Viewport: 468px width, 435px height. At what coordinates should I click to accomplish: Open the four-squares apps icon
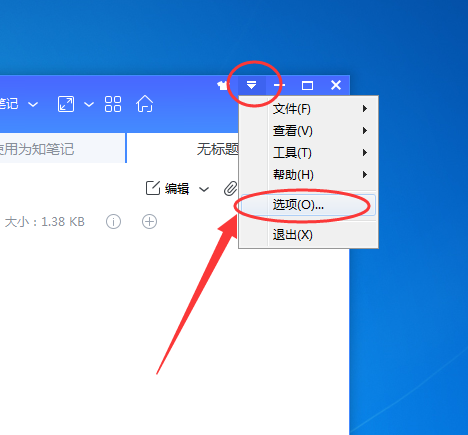tap(113, 104)
